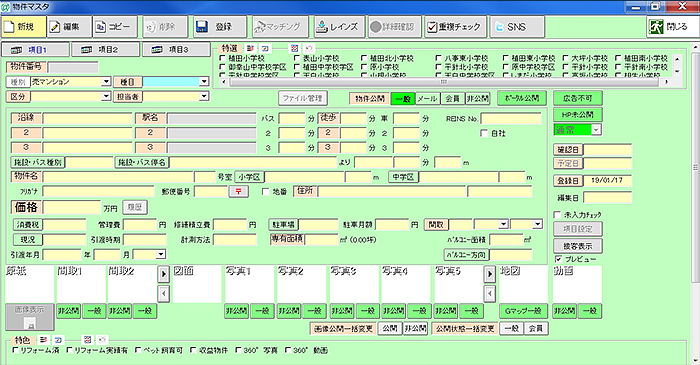Enable the 未入力チェック checkbox
Screen dimensions: 700x365
(x=558, y=215)
